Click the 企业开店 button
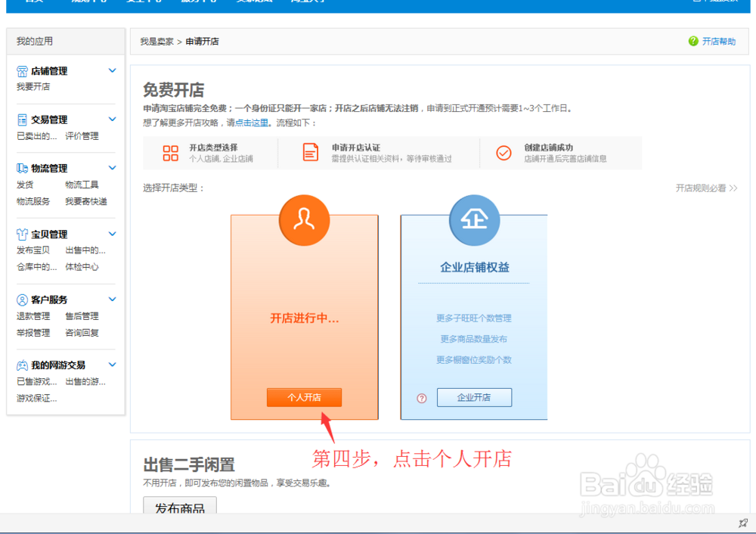The image size is (756, 534). coord(474,397)
